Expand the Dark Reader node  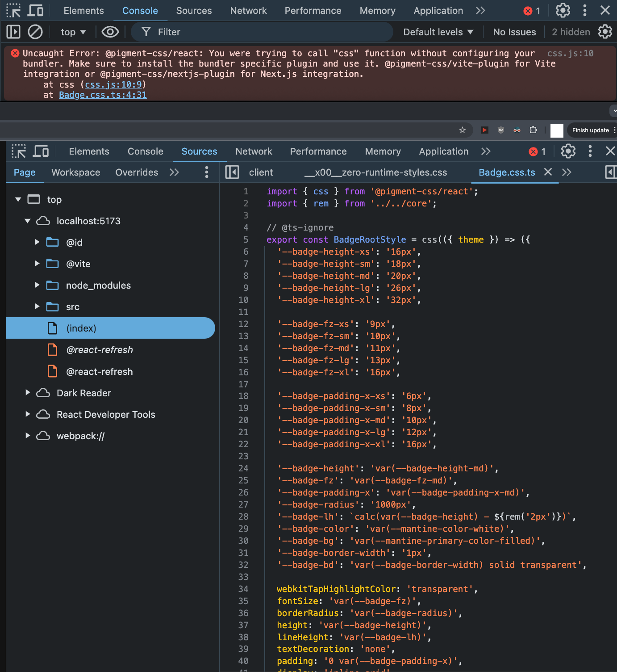pos(28,393)
